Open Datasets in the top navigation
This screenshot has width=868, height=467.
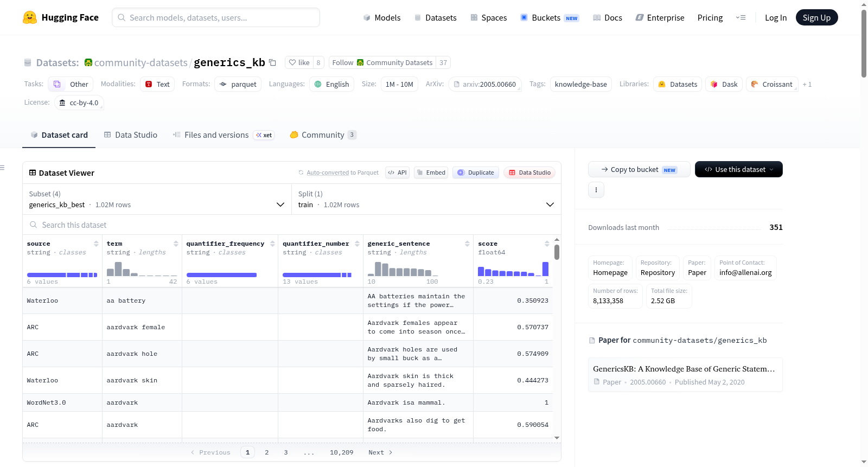tap(436, 17)
